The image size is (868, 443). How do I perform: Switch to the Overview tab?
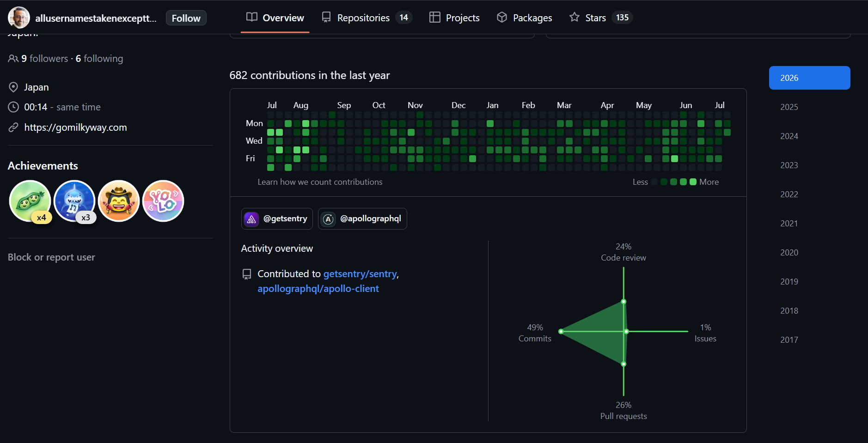click(x=275, y=18)
